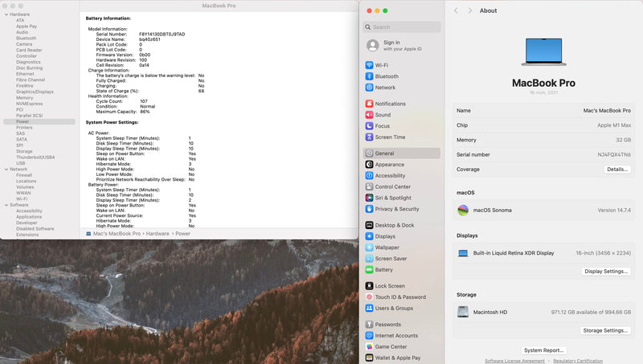Select Firewall under Network in System Information
643x364 pixels.
click(24, 175)
